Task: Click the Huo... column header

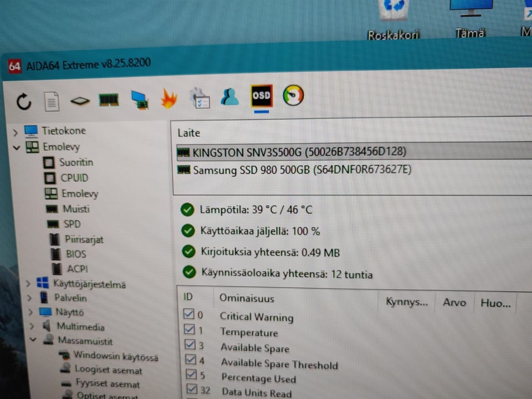Action: point(495,303)
